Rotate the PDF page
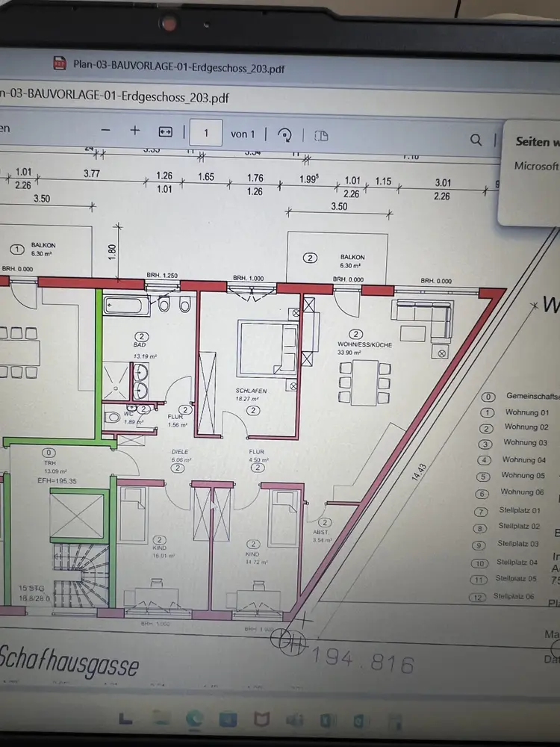The width and height of the screenshot is (560, 747). pos(284,135)
